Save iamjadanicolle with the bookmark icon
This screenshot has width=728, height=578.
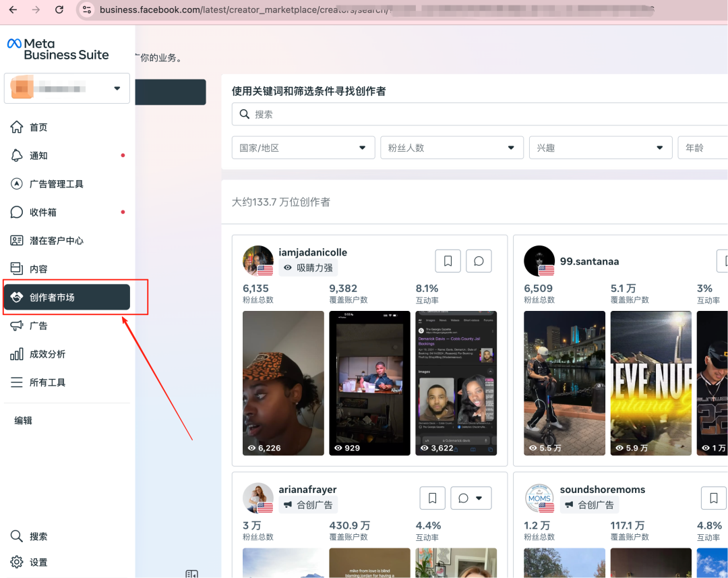point(448,261)
